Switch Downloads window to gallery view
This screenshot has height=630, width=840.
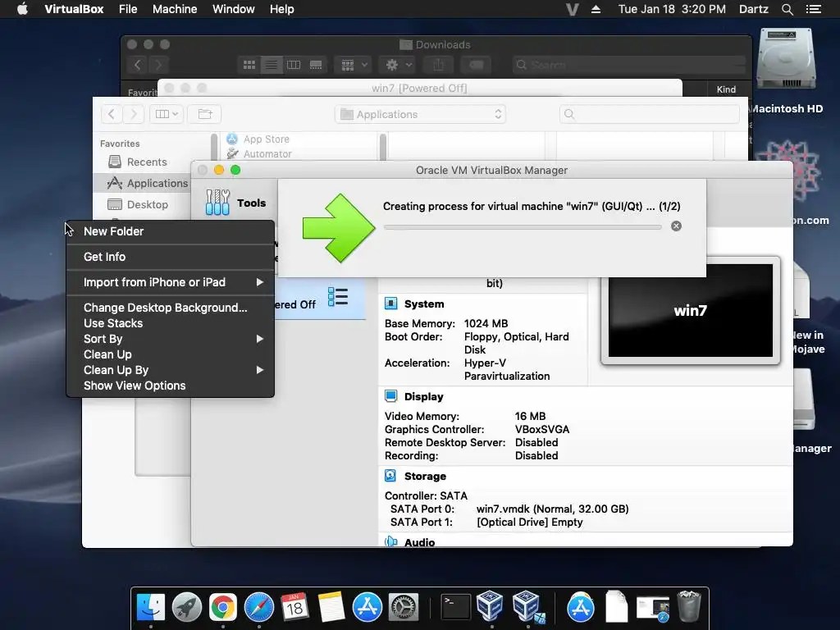[x=316, y=65]
